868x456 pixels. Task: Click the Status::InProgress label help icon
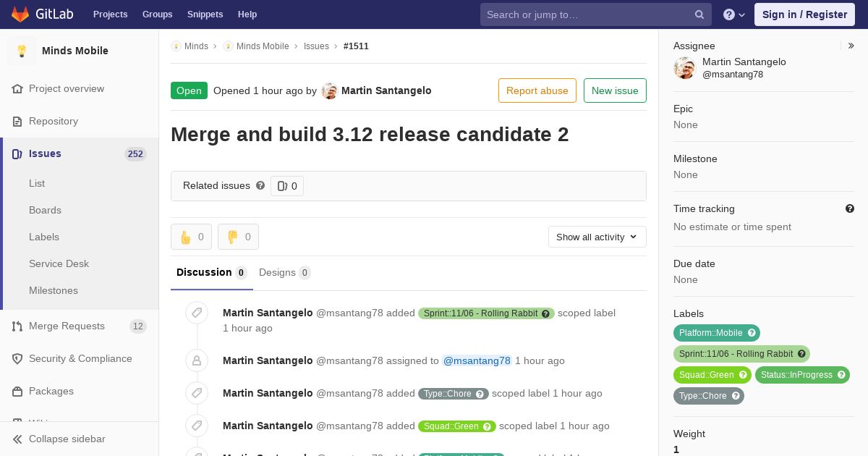pyautogui.click(x=841, y=375)
